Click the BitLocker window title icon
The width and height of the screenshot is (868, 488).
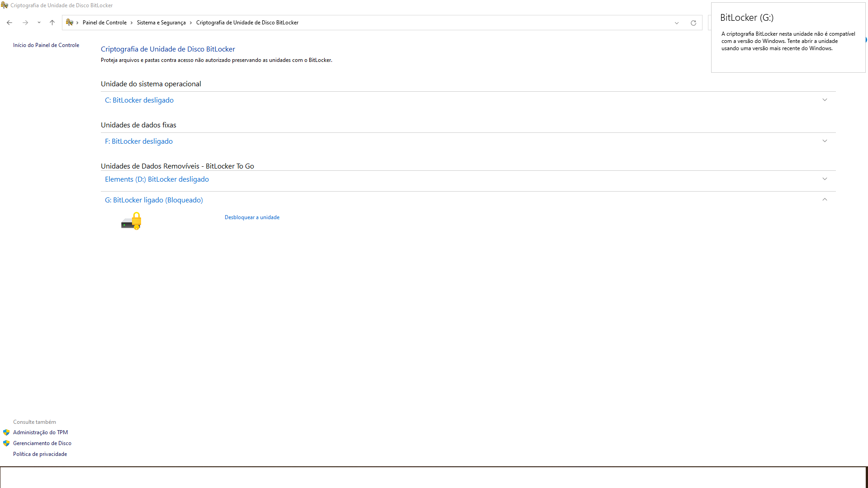[5, 5]
